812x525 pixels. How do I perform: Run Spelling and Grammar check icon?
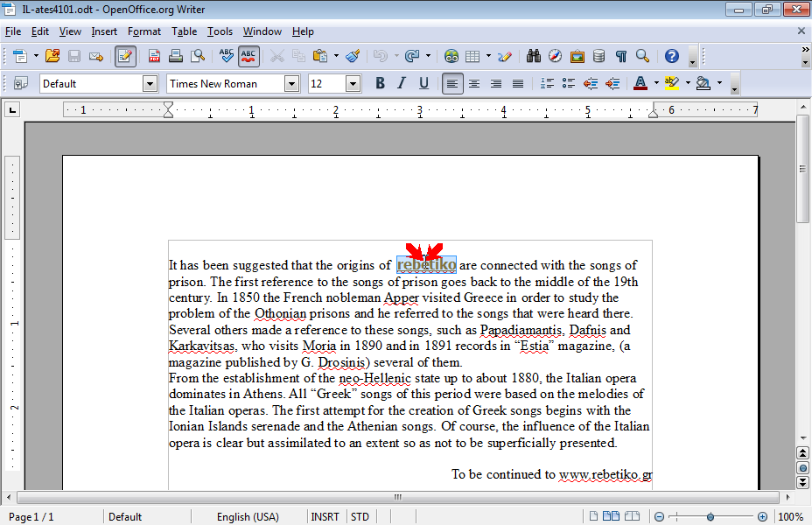pos(227,56)
